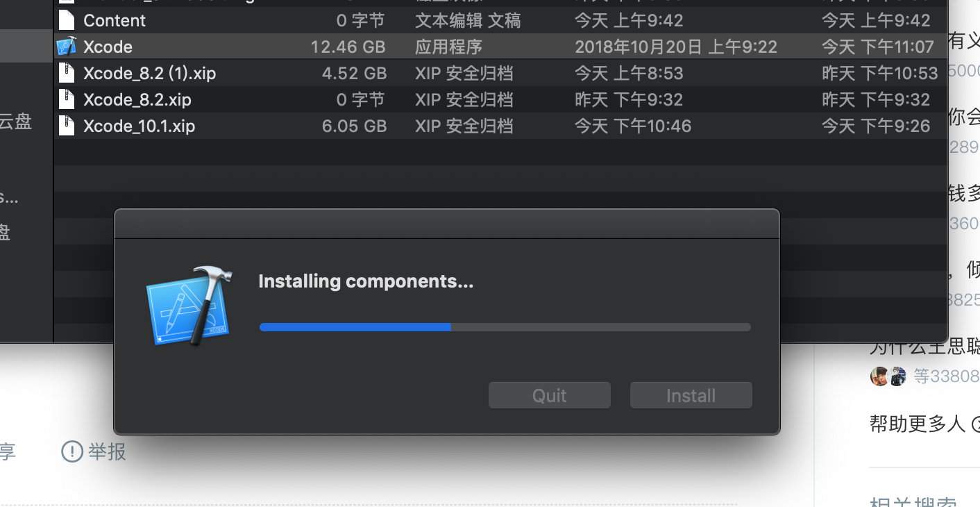Image resolution: width=980 pixels, height=507 pixels.
Task: Click the 12.46 GB size cell
Action: pos(348,47)
